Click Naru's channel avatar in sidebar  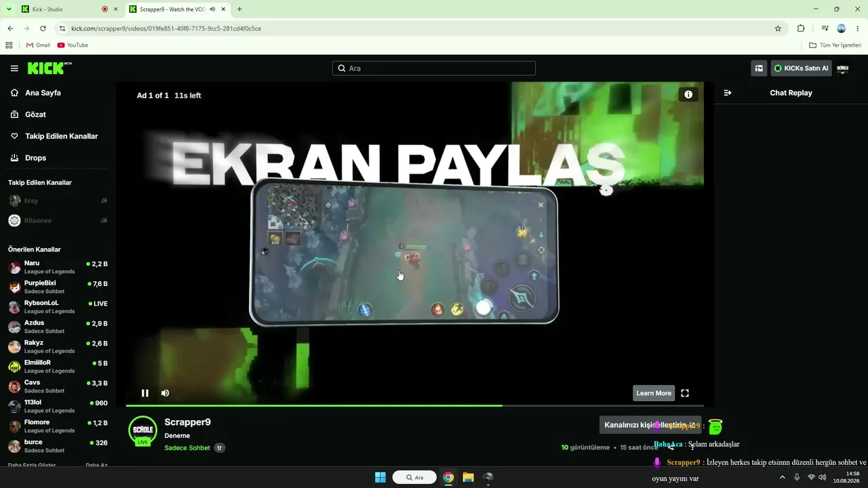pyautogui.click(x=14, y=267)
